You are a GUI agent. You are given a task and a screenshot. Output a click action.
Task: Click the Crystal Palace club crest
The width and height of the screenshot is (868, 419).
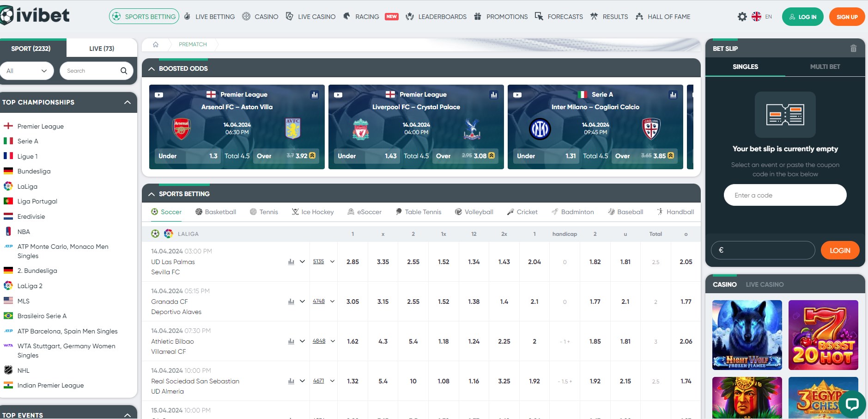click(472, 129)
